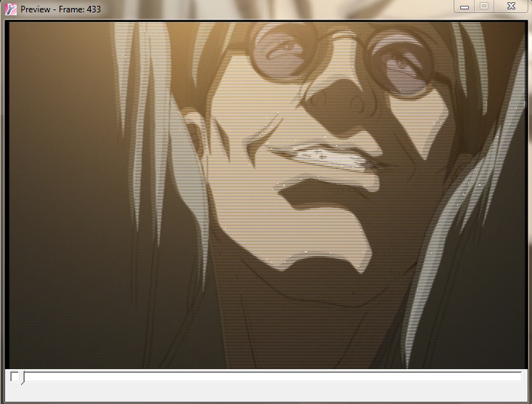Maximize the Preview window
This screenshot has width=532, height=404.
tap(484, 7)
